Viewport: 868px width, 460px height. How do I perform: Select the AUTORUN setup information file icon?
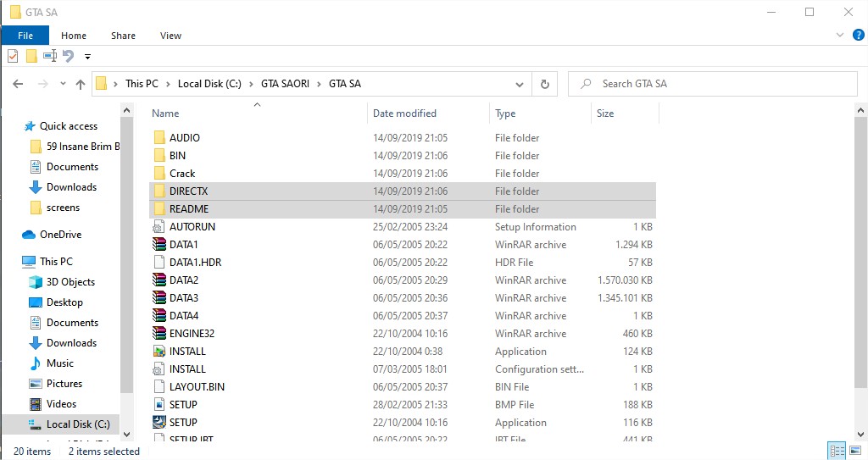(x=159, y=226)
